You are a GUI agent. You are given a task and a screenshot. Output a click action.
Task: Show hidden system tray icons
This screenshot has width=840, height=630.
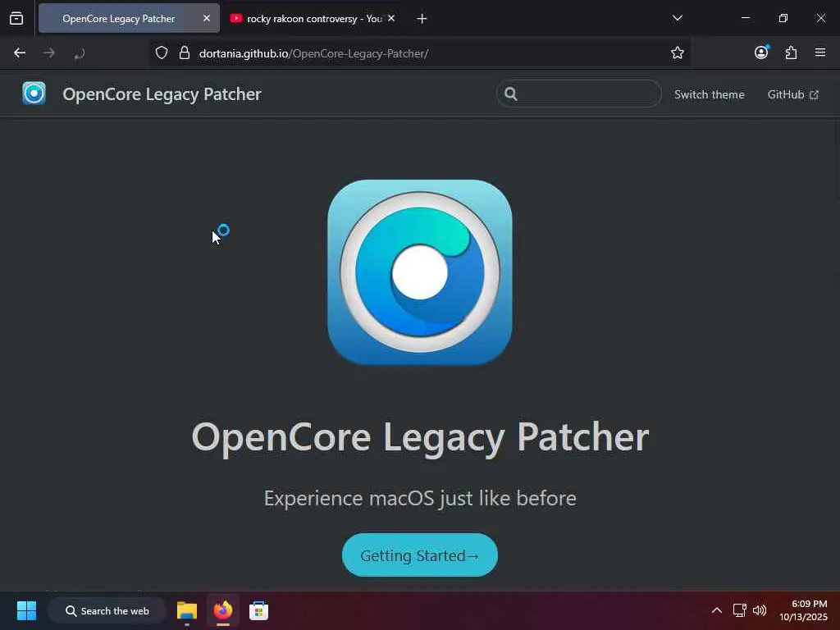(716, 610)
